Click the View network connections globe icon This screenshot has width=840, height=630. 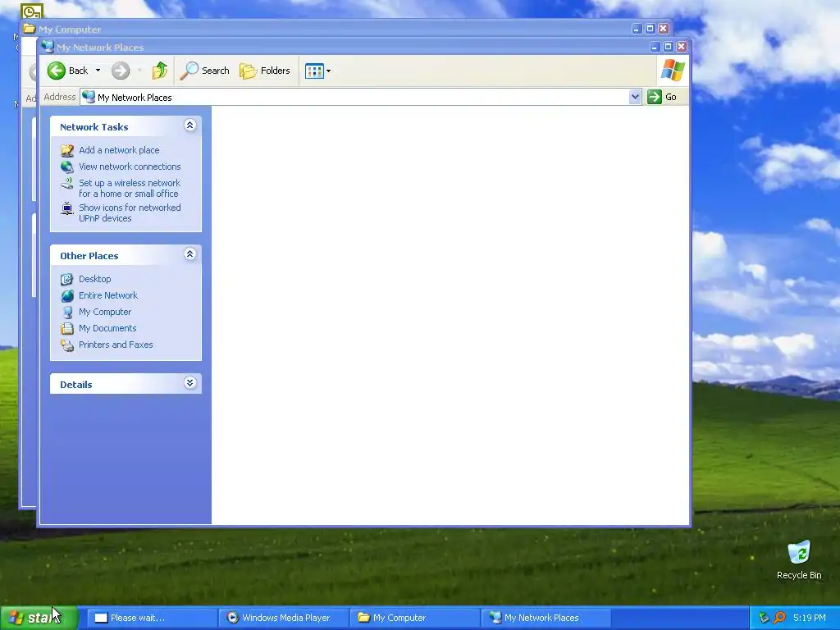[x=67, y=167]
